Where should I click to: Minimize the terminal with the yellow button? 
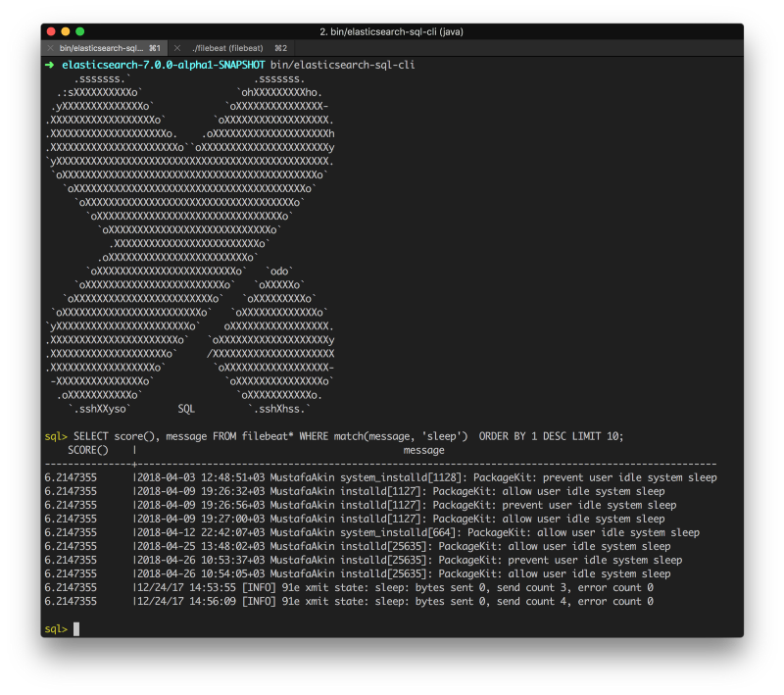pos(66,31)
